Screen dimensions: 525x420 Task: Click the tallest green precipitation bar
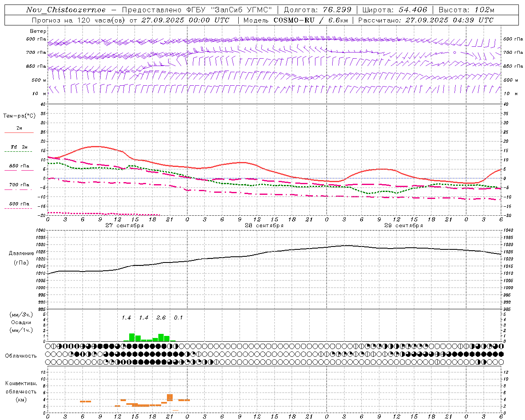[x=132, y=337]
